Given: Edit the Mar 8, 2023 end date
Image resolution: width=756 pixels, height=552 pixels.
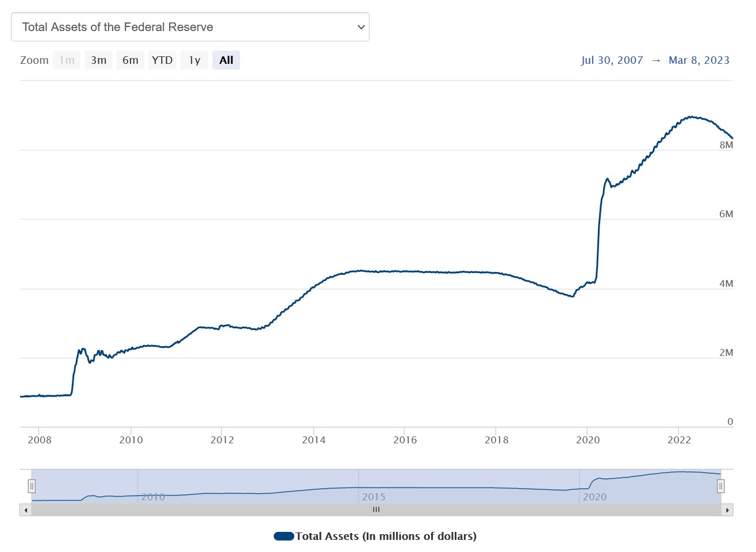Looking at the screenshot, I should (699, 60).
